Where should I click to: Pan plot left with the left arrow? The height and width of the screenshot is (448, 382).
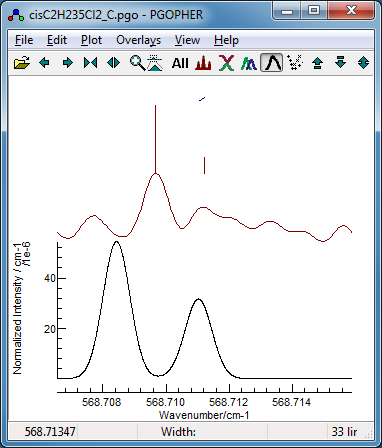pos(44,63)
